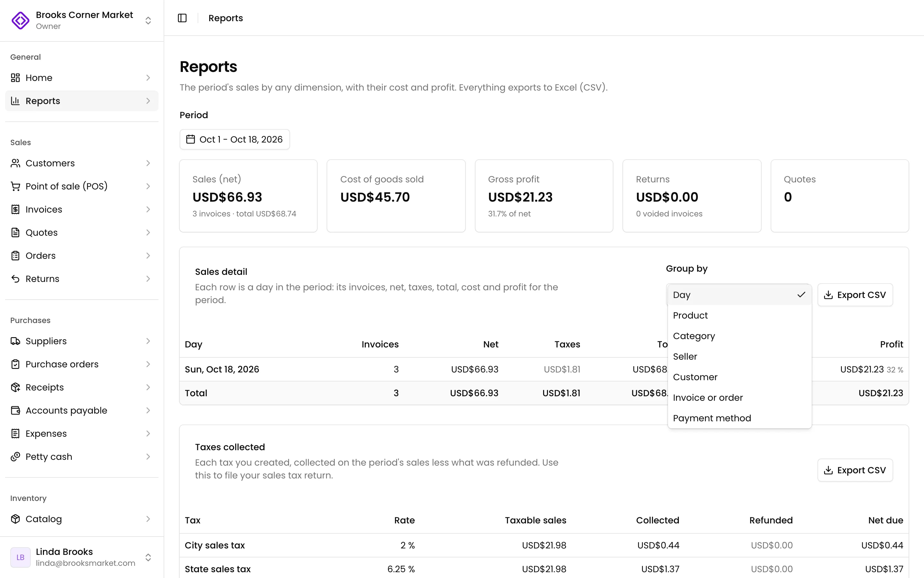Toggle the sidebar panel icon

click(x=182, y=18)
